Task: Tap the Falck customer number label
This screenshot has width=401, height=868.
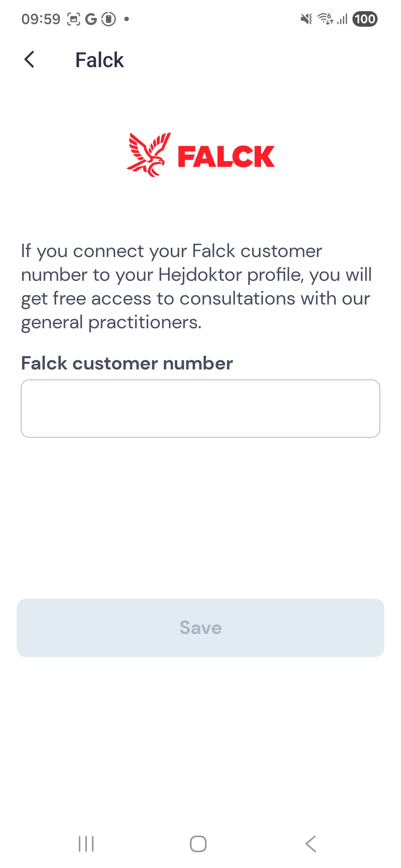Action: (x=126, y=363)
